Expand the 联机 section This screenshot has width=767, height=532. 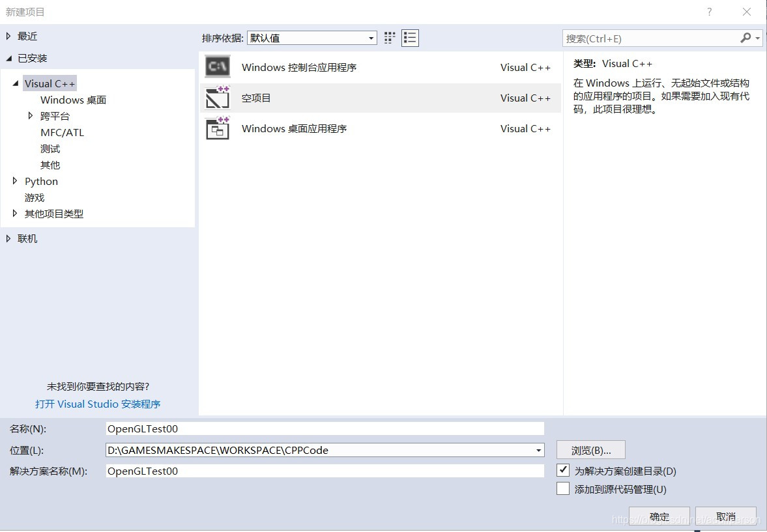tap(8, 238)
